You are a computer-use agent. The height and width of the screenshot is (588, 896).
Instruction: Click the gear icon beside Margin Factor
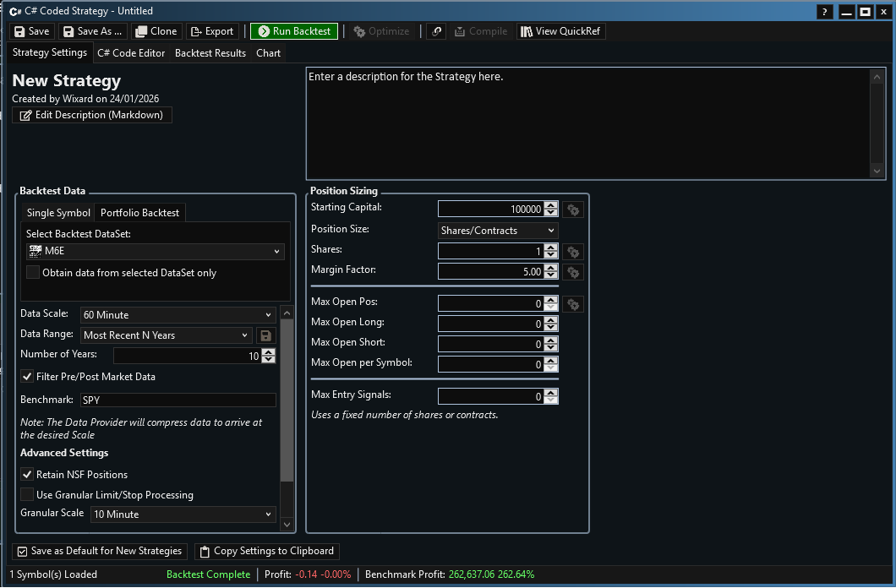(574, 272)
